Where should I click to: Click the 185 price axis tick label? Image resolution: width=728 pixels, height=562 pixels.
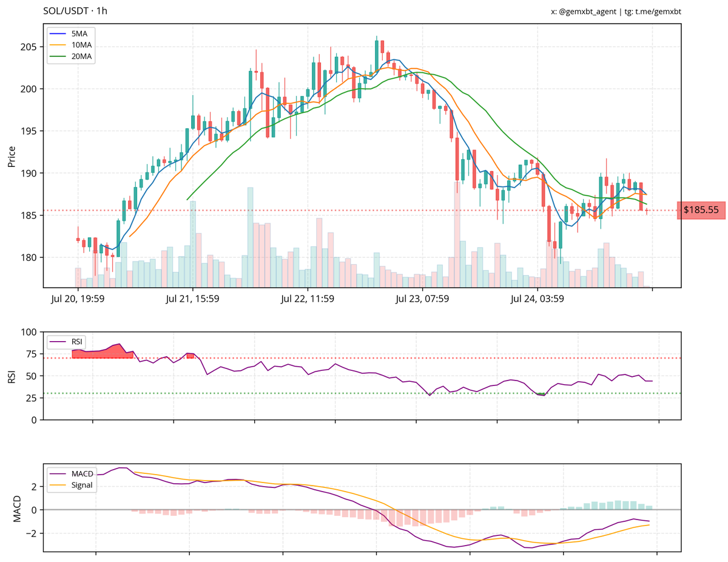coord(30,215)
